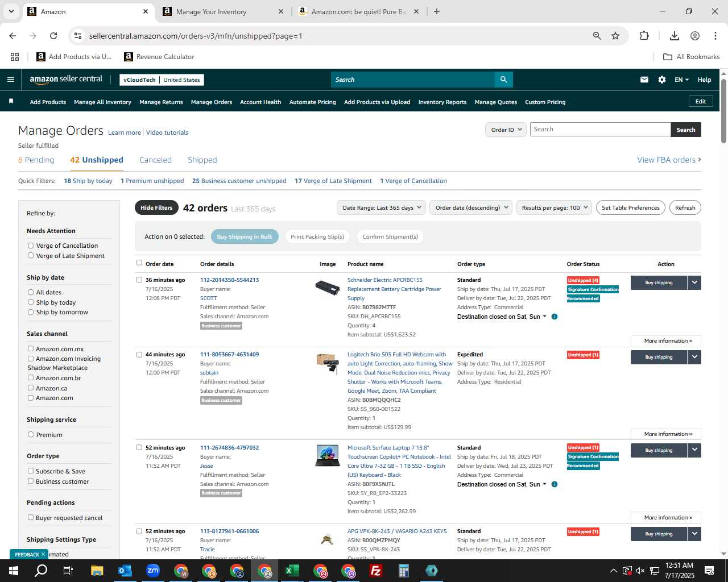
Task: Click the Logitech Brio webcam product thumbnail
Action: click(x=328, y=363)
